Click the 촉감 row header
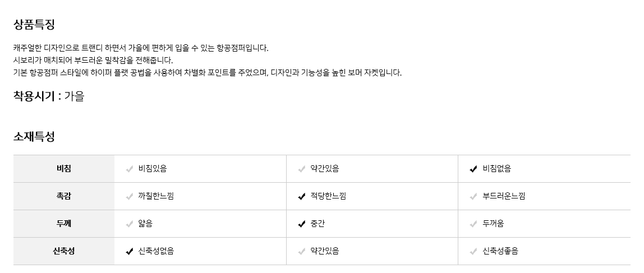This screenshot has height=273, width=644. [x=64, y=196]
